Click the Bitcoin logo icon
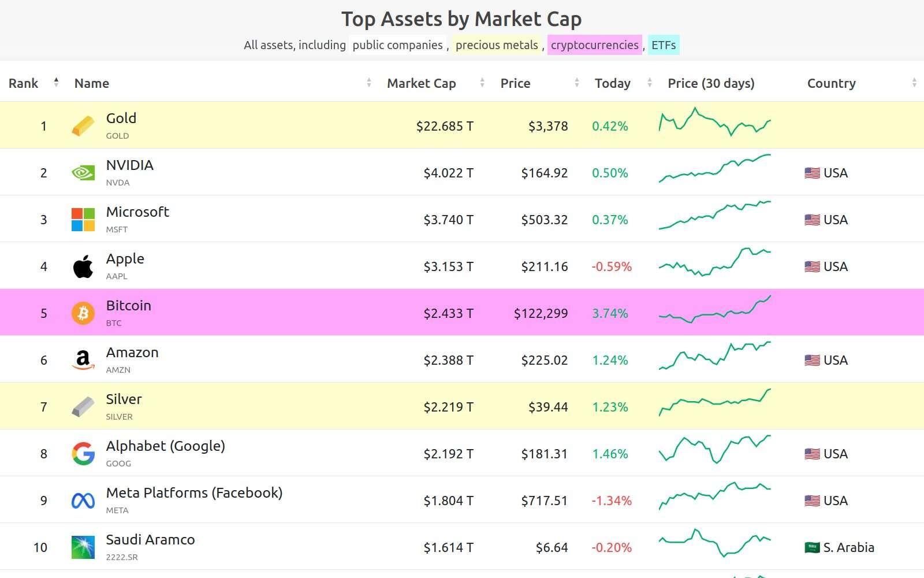The width and height of the screenshot is (924, 578). click(83, 313)
